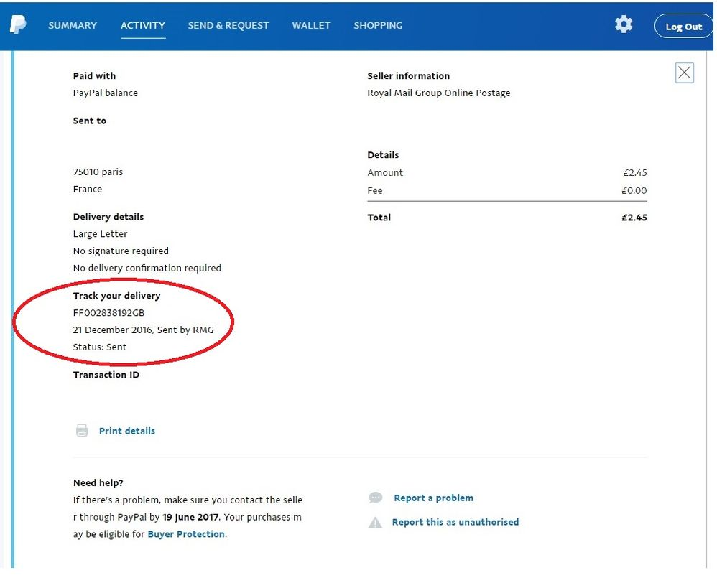717x588 pixels.
Task: Open the Report a problem link
Action: [x=433, y=498]
